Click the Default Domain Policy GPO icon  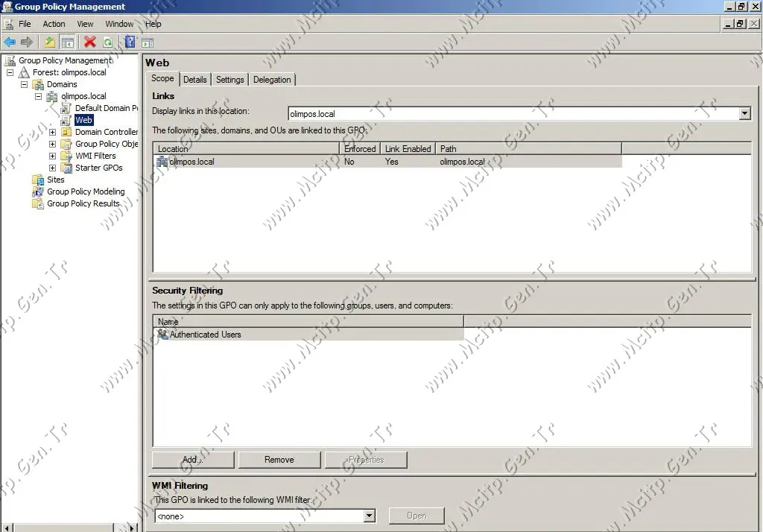(66, 108)
